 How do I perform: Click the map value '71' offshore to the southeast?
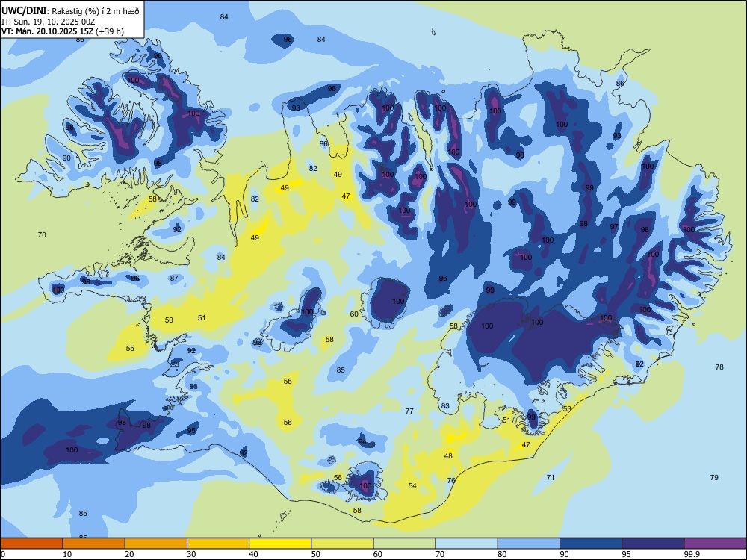[551, 477]
